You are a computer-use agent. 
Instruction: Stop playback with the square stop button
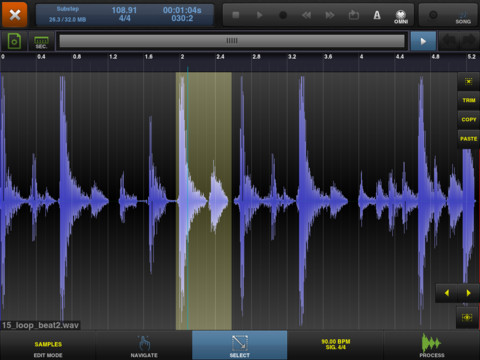(236, 15)
